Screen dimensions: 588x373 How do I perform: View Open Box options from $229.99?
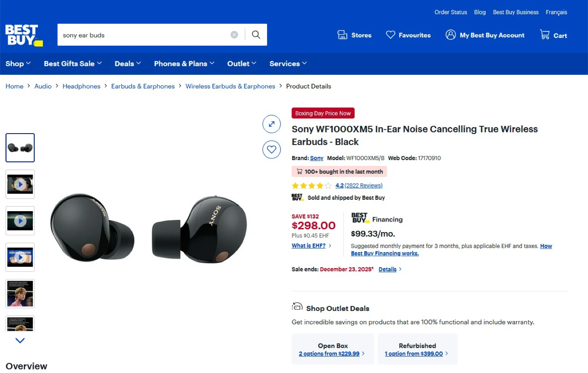pos(329,354)
